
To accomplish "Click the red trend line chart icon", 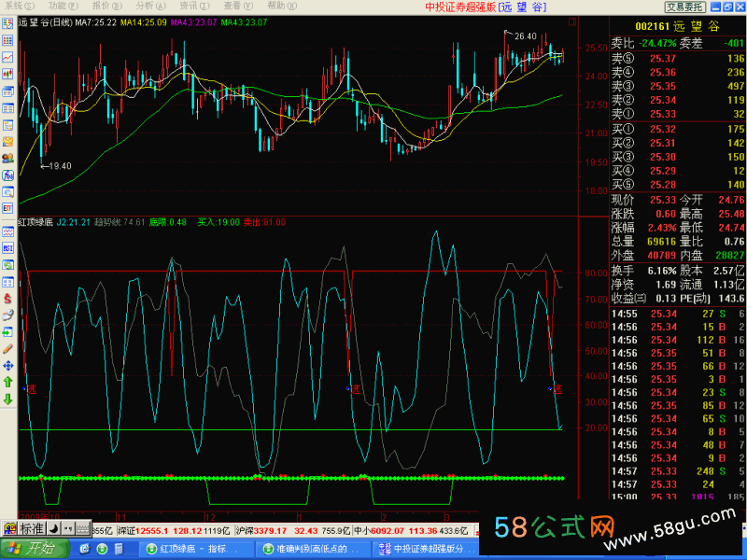I will click(x=7, y=57).
